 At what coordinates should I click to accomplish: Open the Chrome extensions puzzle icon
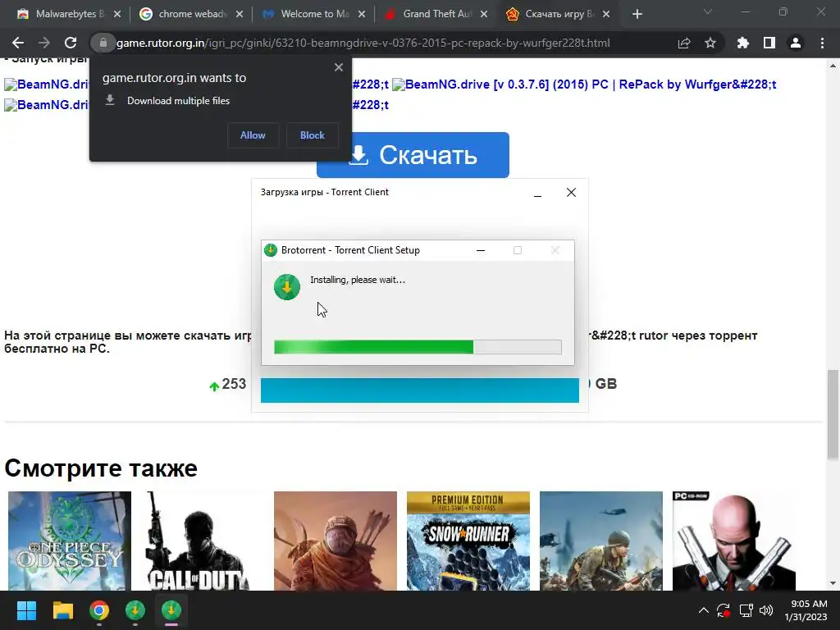coord(743,43)
